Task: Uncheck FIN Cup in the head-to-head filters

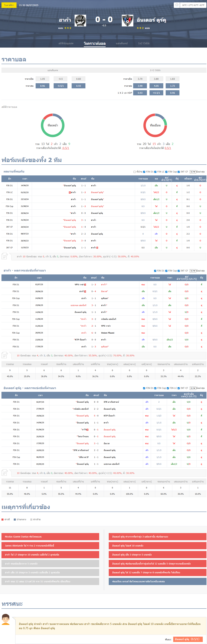Action: click(166, 172)
